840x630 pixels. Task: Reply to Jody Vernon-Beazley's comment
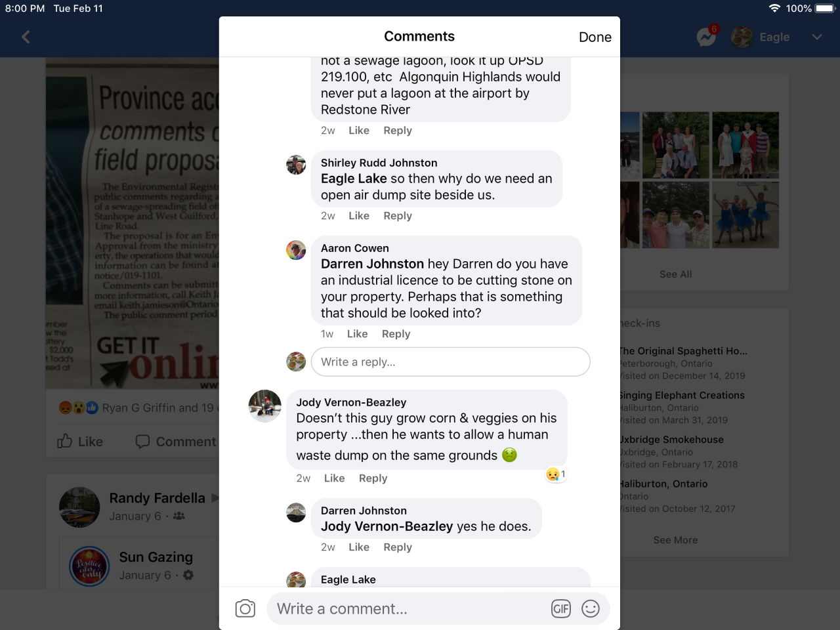pyautogui.click(x=373, y=478)
